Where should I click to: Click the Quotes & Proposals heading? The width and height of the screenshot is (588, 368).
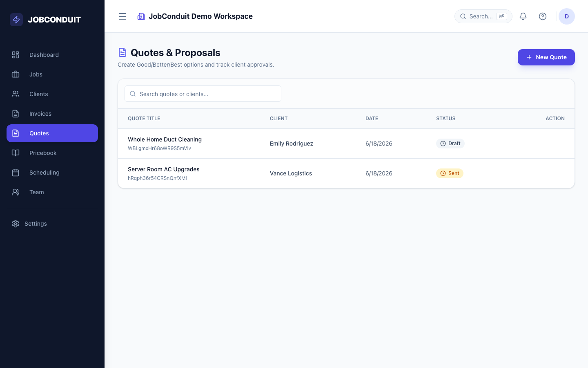[175, 53]
